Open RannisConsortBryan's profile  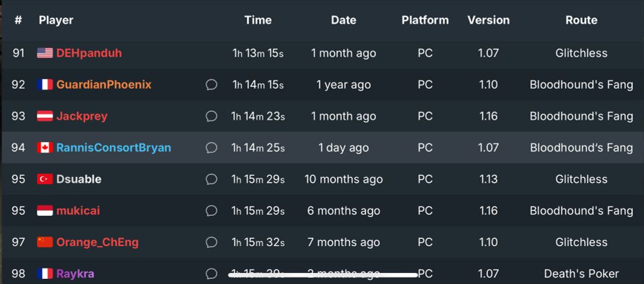(x=114, y=147)
